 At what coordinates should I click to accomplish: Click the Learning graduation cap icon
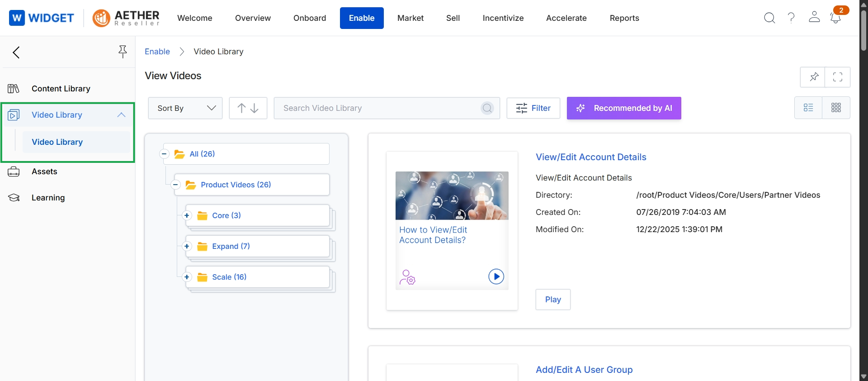tap(14, 198)
